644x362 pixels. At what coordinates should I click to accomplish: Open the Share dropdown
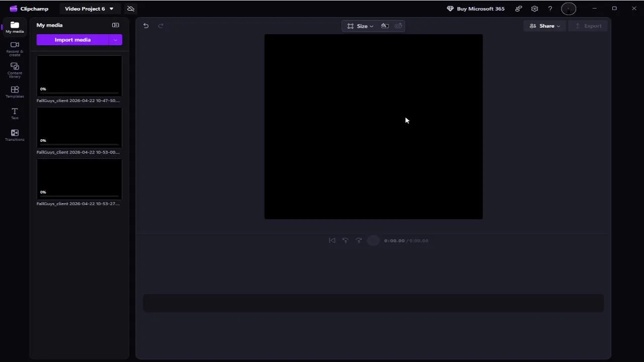[x=545, y=26]
